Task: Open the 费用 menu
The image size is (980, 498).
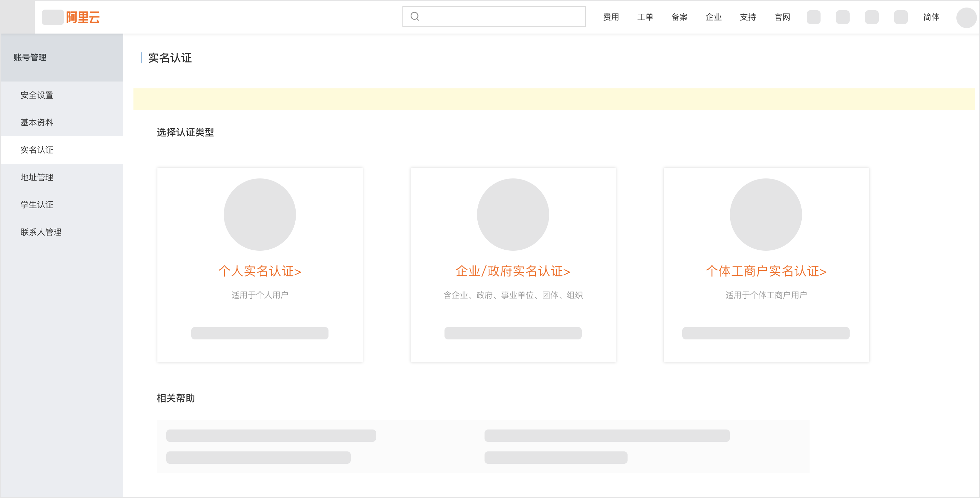Action: tap(611, 17)
